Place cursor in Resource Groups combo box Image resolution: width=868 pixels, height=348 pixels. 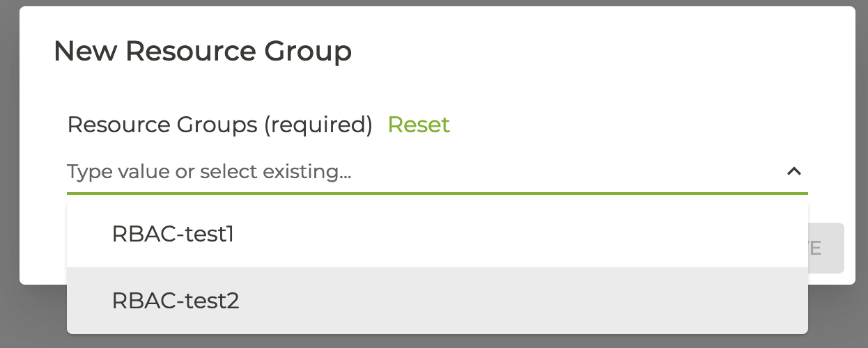click(x=418, y=171)
